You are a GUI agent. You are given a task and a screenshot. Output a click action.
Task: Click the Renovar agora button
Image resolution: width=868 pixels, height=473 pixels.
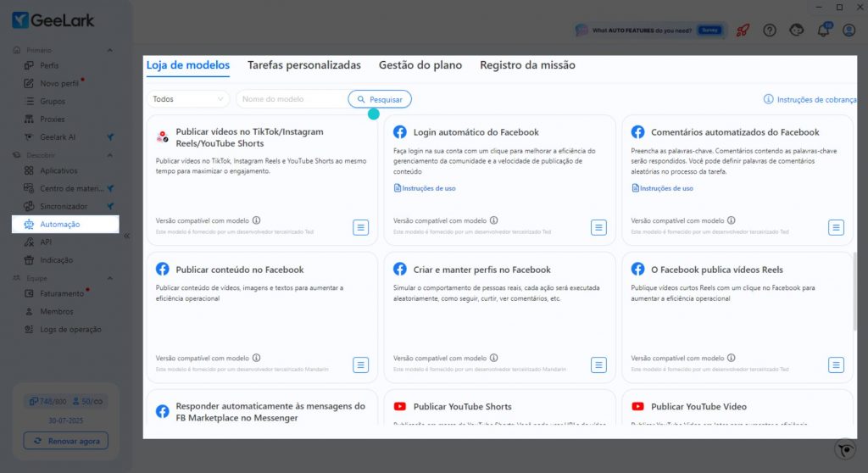pyautogui.click(x=66, y=441)
